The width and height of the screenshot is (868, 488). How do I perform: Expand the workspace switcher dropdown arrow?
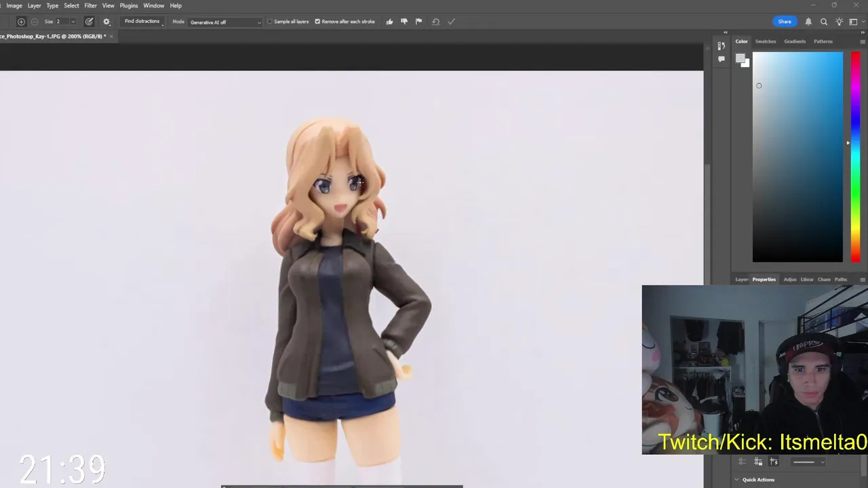(862, 22)
